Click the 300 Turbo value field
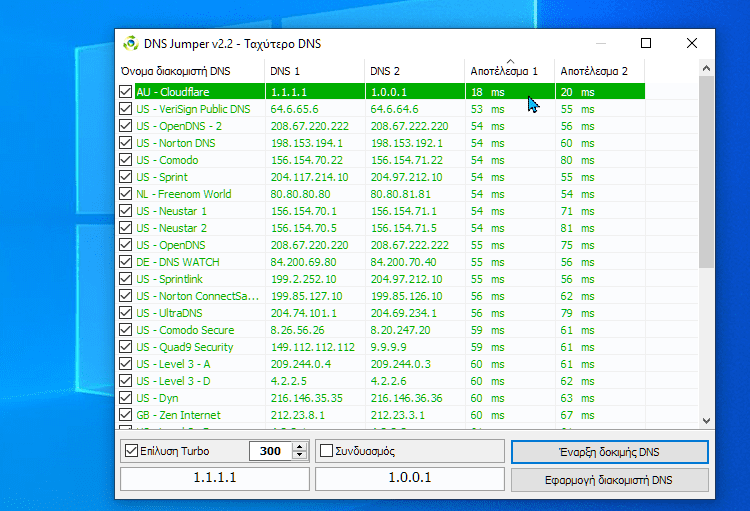This screenshot has height=511, width=750. [x=271, y=451]
